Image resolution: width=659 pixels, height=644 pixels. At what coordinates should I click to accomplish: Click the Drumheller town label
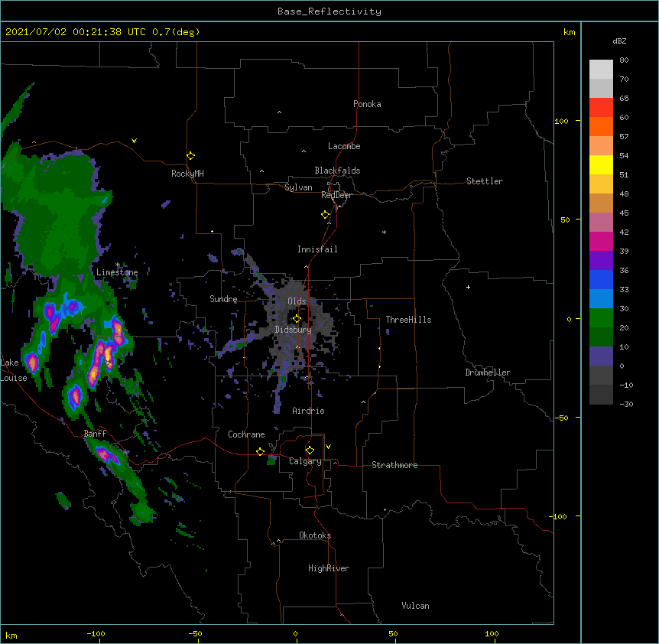click(x=488, y=372)
